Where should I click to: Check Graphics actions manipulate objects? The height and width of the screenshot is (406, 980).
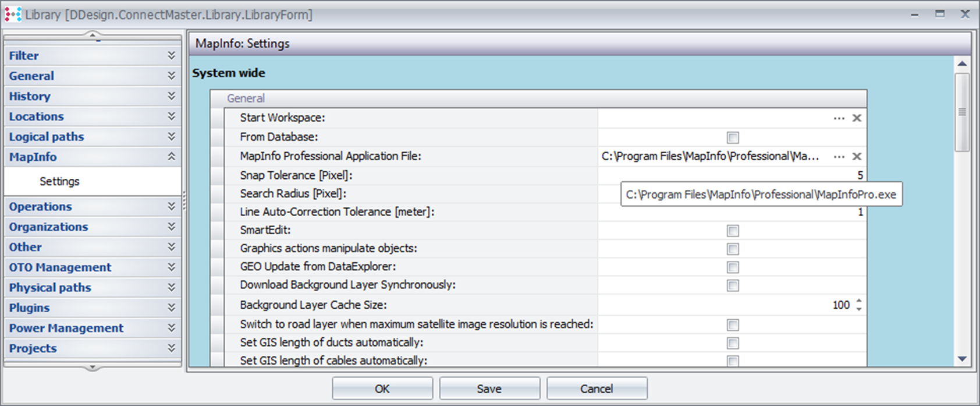point(733,249)
